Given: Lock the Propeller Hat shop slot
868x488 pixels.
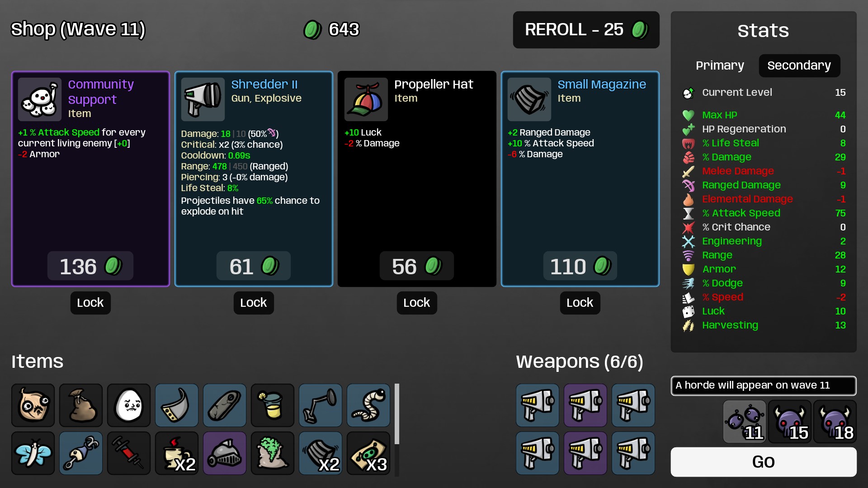Looking at the screenshot, I should (x=417, y=303).
